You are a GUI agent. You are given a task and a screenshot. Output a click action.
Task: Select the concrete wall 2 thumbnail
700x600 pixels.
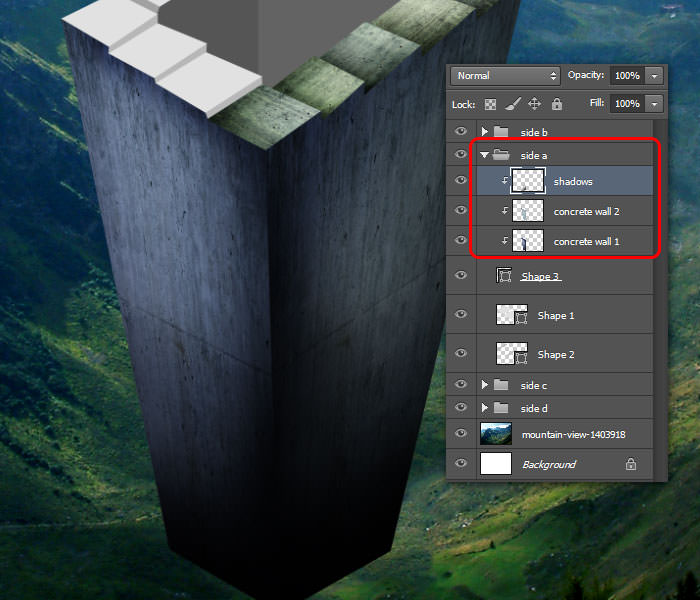528,211
